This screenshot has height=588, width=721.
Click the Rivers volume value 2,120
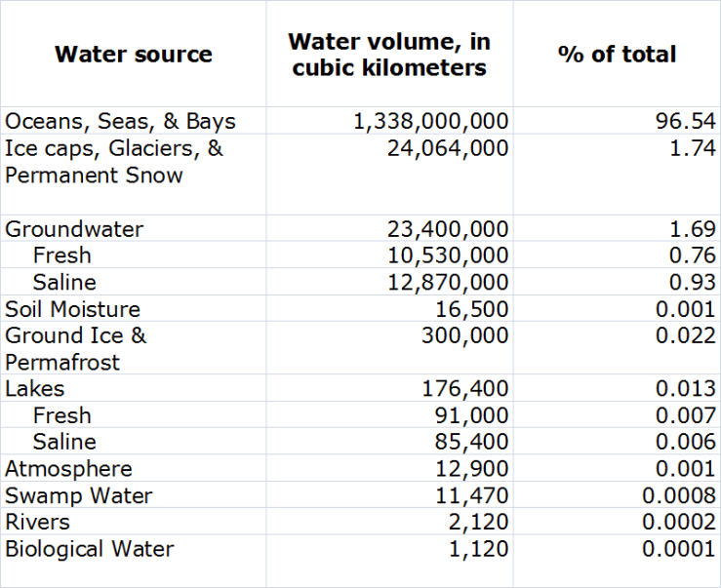(x=478, y=522)
